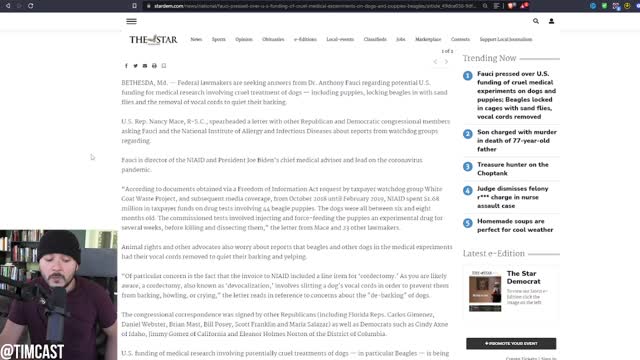Open the Opinion menu item

244,39
